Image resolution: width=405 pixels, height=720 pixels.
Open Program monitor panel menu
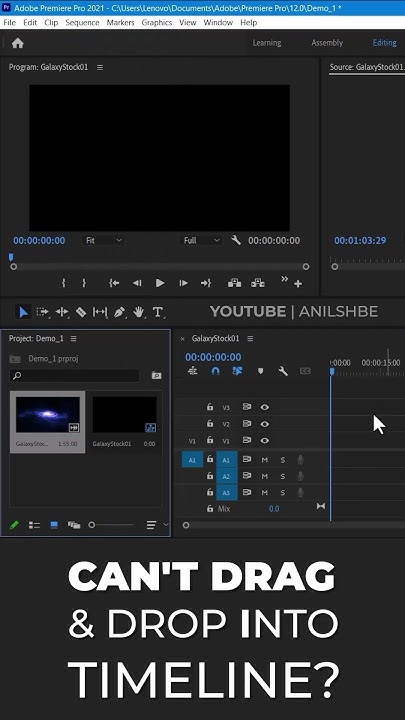point(100,68)
